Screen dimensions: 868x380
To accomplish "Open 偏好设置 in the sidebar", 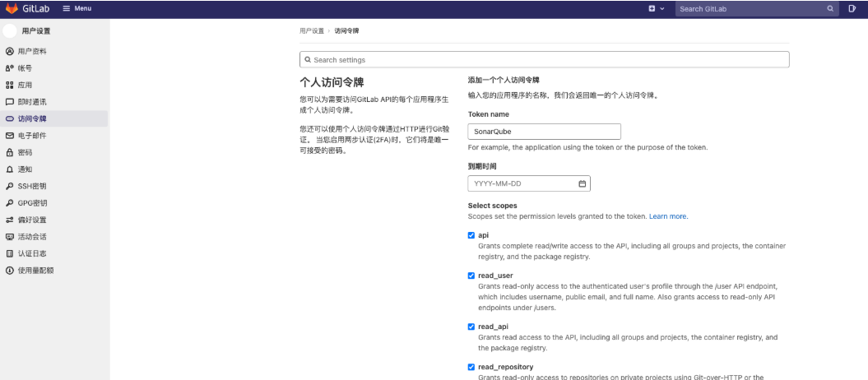I will click(54, 220).
